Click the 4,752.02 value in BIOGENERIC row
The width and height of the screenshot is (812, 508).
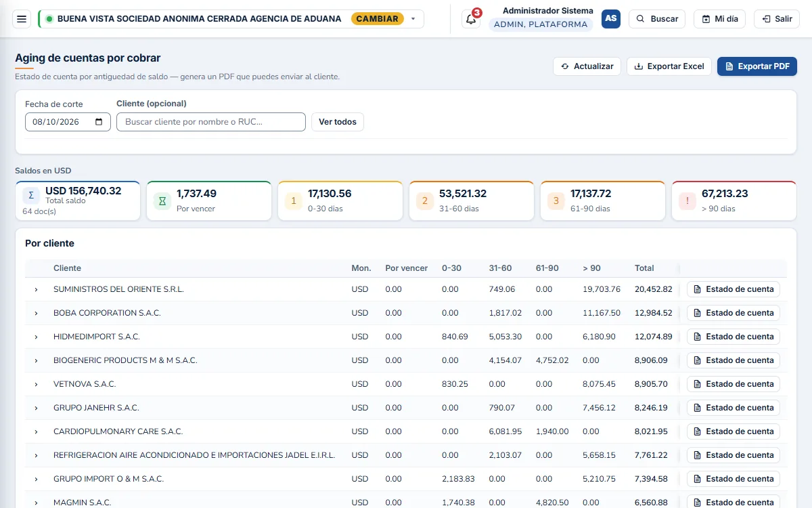[552, 360]
